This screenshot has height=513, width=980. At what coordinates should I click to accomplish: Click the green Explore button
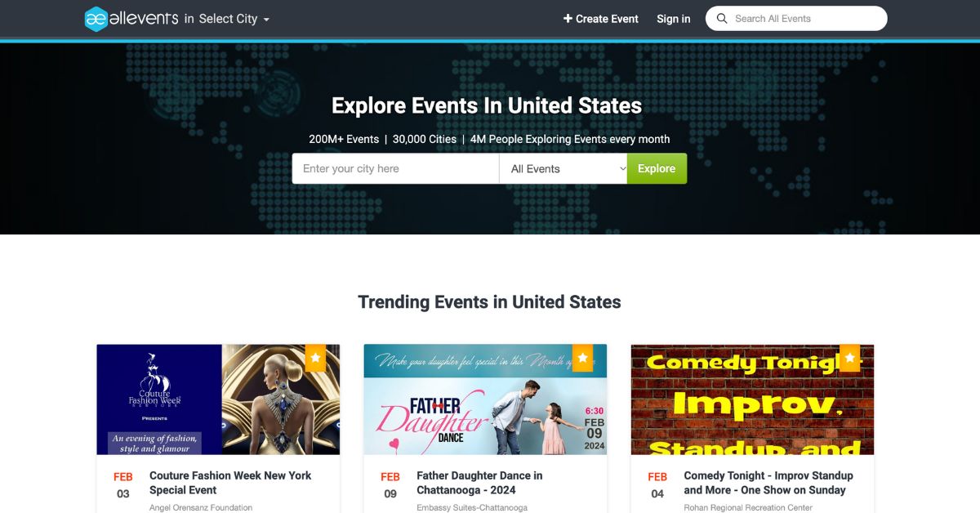click(x=657, y=168)
